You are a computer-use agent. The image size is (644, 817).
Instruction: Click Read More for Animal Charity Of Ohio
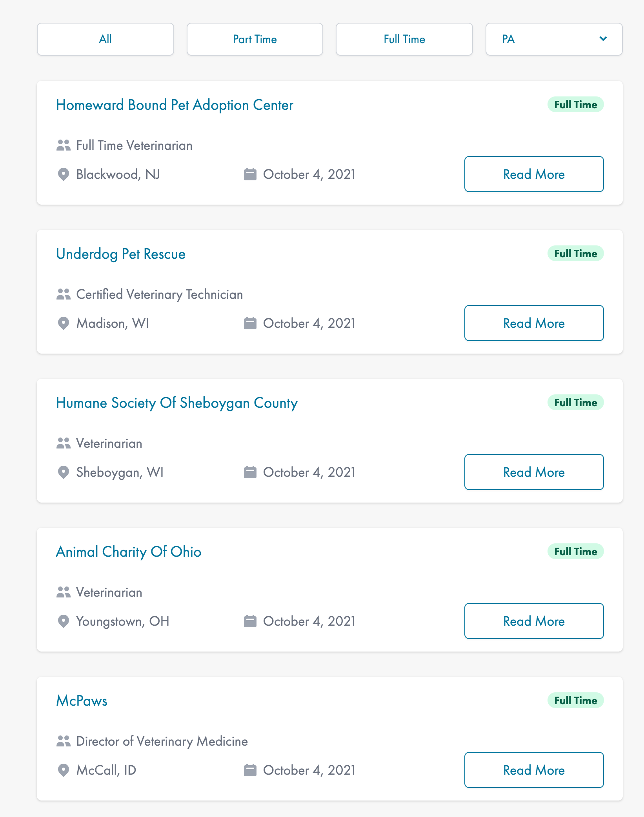point(533,621)
